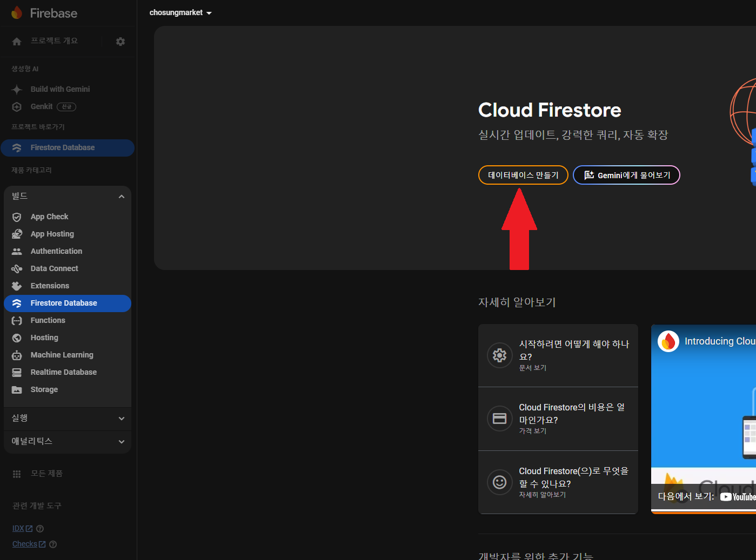Click Gemini에게 물어보기 button
Image resolution: width=756 pixels, height=560 pixels.
[x=626, y=175]
